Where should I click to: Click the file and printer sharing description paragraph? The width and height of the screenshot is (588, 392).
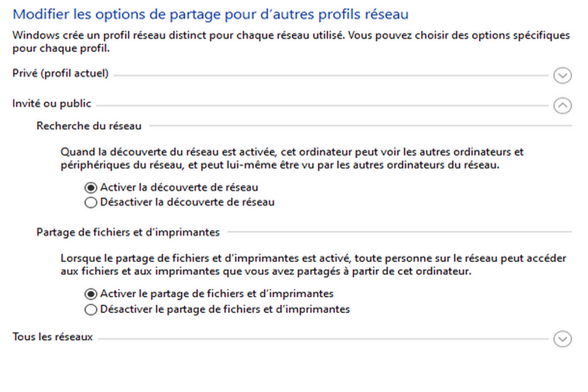(x=314, y=265)
